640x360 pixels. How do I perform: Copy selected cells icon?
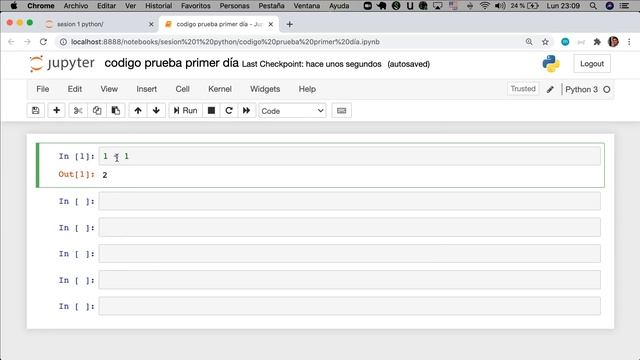tap(97, 111)
